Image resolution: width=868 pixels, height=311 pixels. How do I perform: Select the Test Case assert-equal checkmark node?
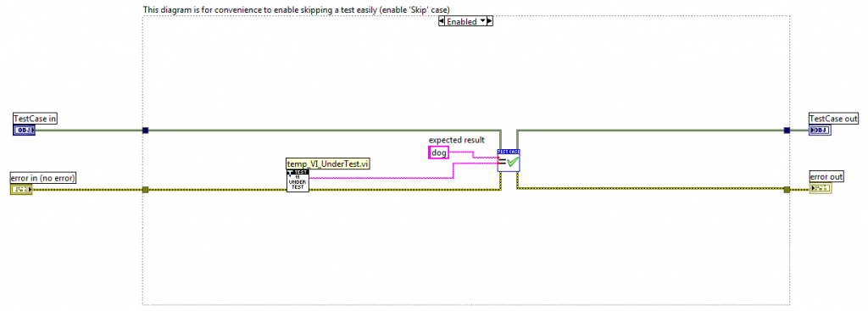tap(509, 160)
